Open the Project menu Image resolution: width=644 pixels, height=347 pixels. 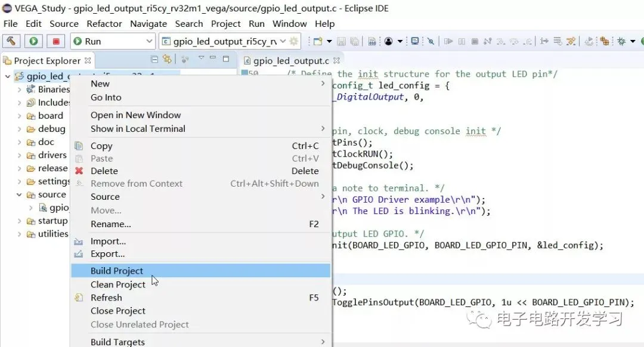(226, 24)
